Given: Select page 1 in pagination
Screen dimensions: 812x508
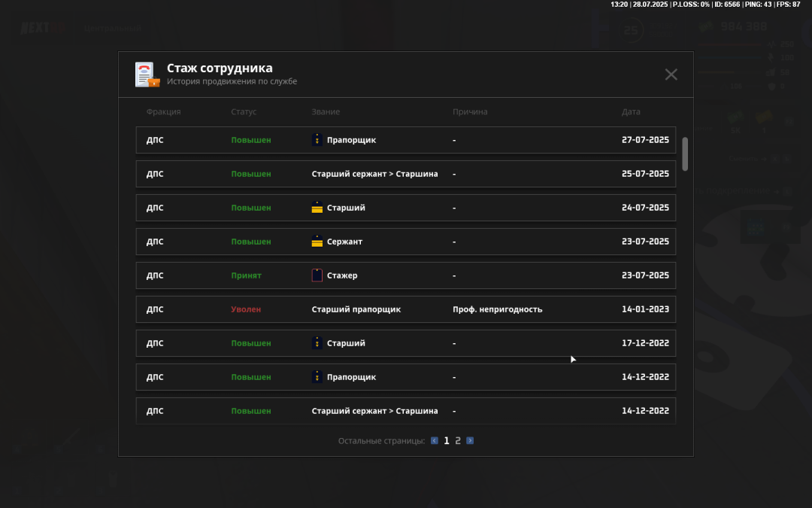Looking at the screenshot, I should (447, 440).
